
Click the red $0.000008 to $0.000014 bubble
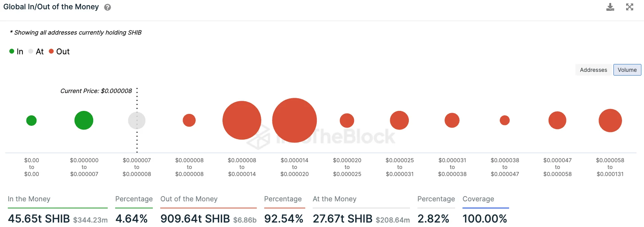[x=242, y=120]
